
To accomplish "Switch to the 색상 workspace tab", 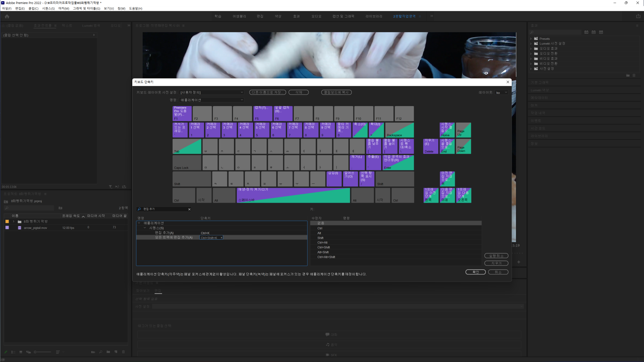I will pos(278,16).
